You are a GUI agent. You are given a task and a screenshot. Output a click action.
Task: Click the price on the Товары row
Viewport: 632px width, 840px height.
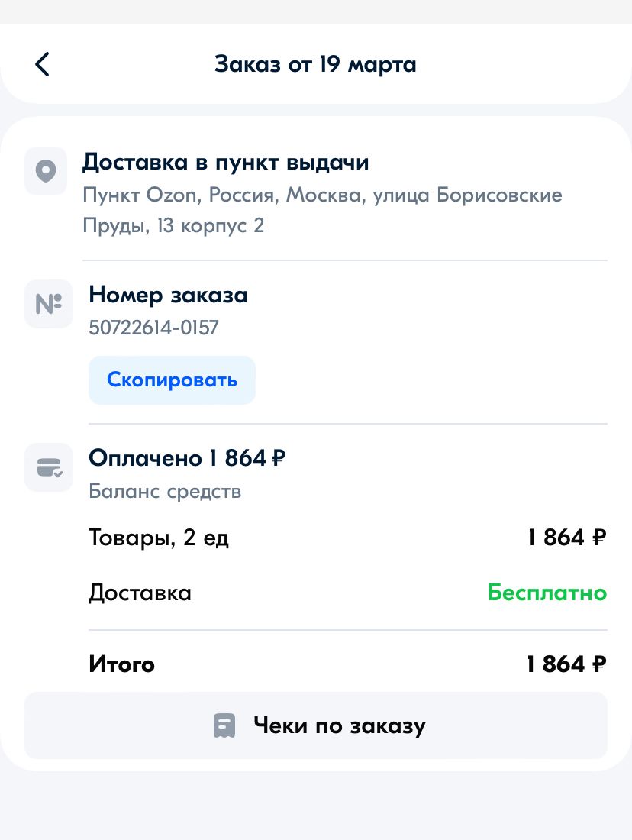point(566,538)
